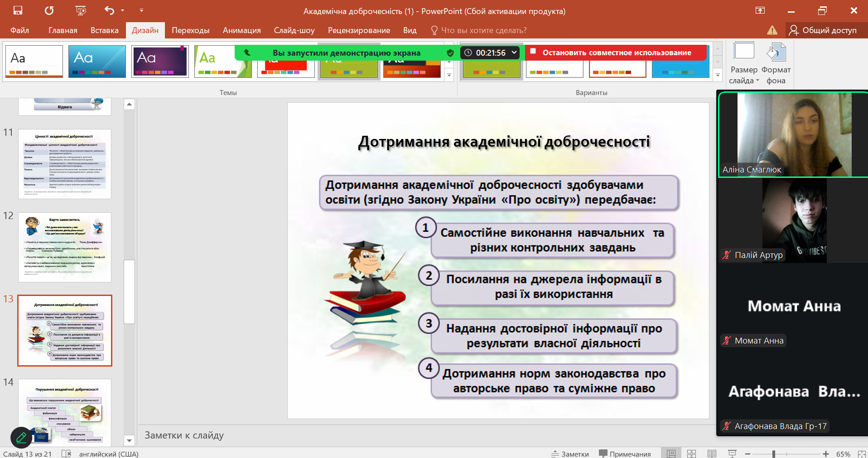868x458 pixels.
Task: Click the fit slide to window icon
Action: [x=859, y=453]
